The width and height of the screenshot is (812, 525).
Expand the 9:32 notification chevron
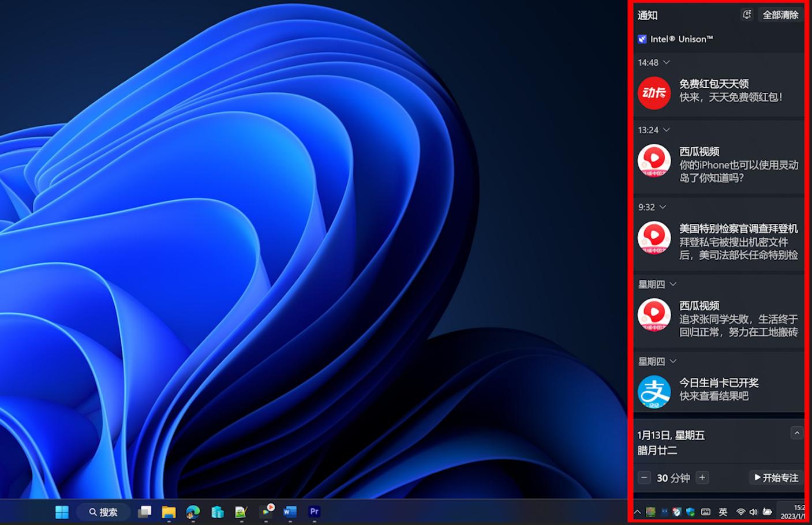point(663,207)
